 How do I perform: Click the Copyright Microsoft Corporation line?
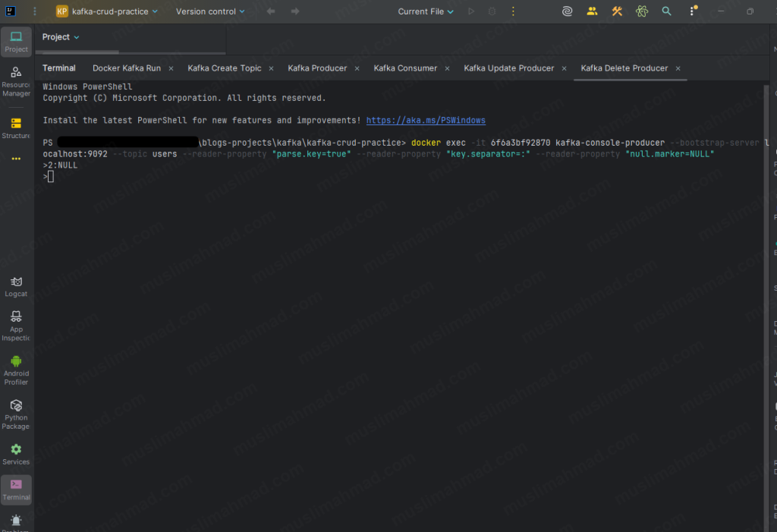184,98
